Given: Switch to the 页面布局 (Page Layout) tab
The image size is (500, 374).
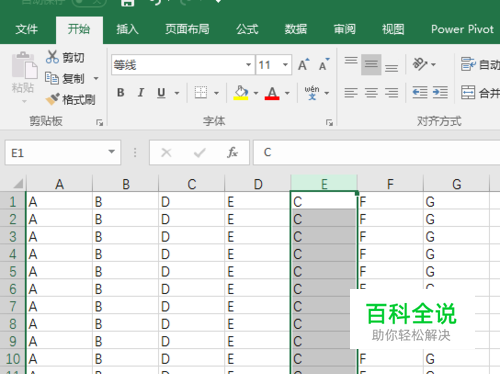Looking at the screenshot, I should 187,29.
